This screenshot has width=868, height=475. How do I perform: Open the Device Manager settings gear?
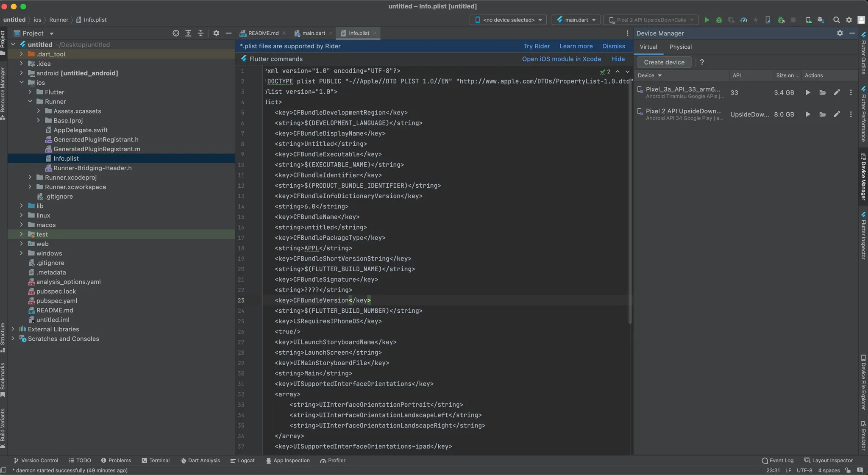[840, 33]
